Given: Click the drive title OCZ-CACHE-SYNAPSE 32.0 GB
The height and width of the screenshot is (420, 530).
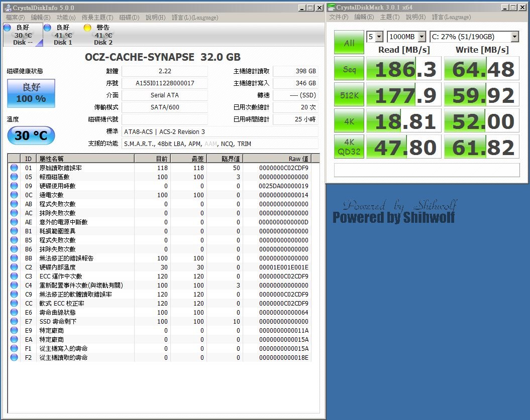Looking at the screenshot, I should tap(163, 57).
